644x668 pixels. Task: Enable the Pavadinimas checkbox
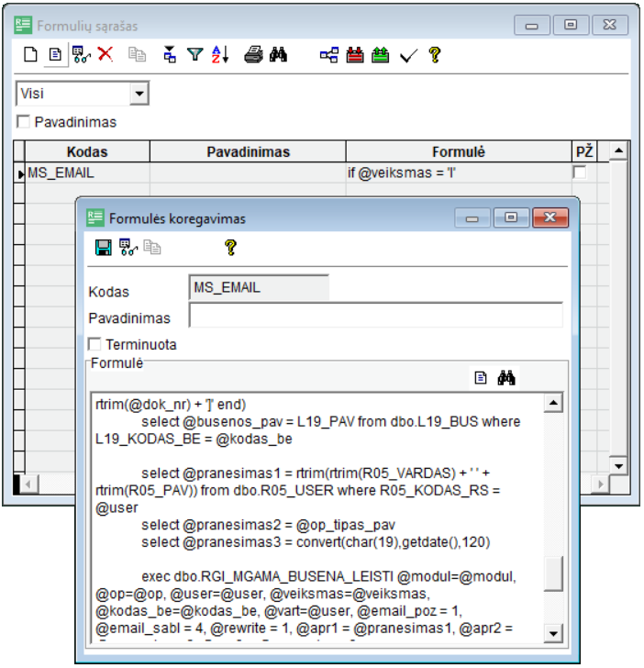[x=23, y=121]
